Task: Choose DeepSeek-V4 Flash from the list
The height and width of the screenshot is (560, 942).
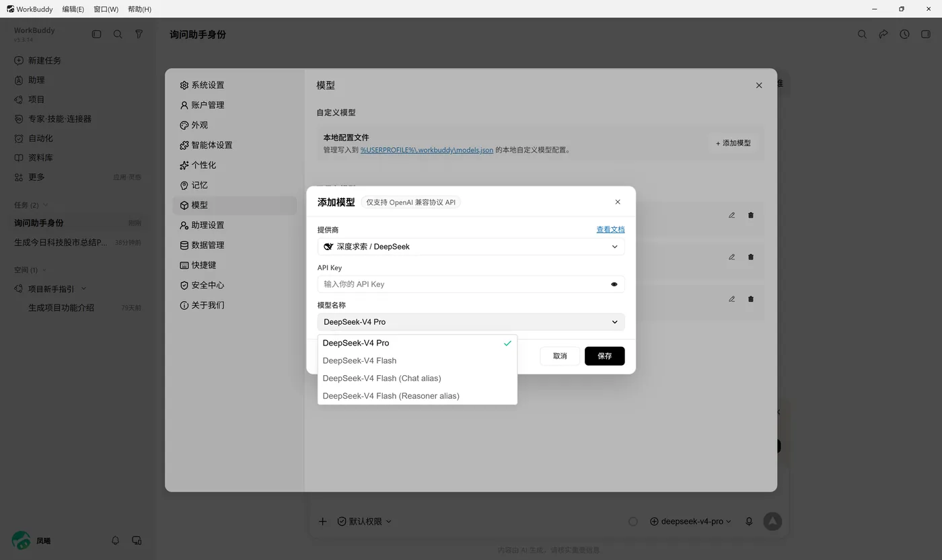Action: 417,361
